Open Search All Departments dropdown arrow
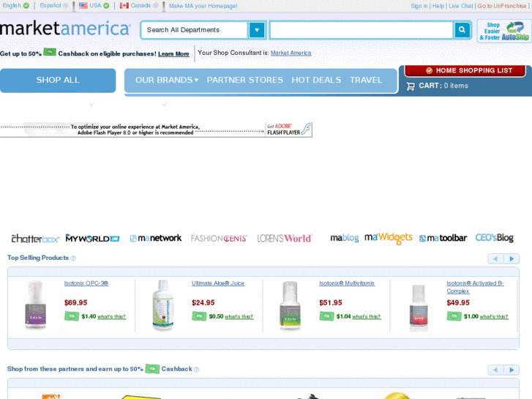532x399 pixels. pyautogui.click(x=257, y=30)
